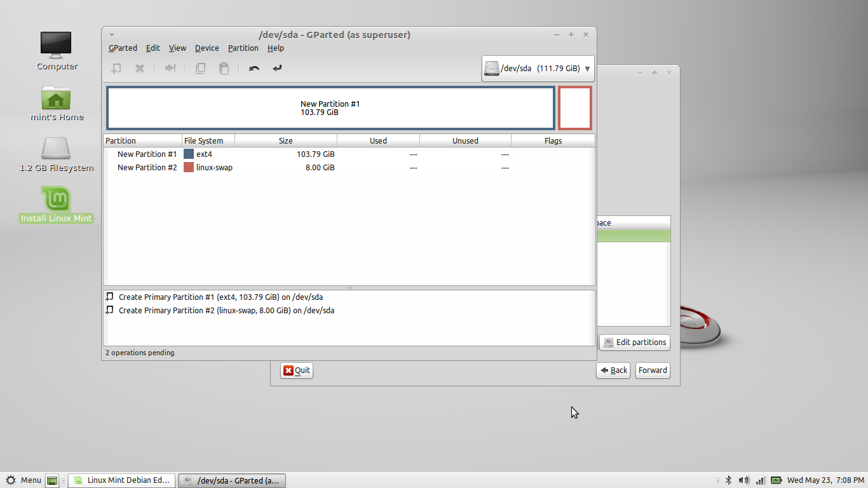
Task: Click Forward button in installer window
Action: (x=653, y=370)
